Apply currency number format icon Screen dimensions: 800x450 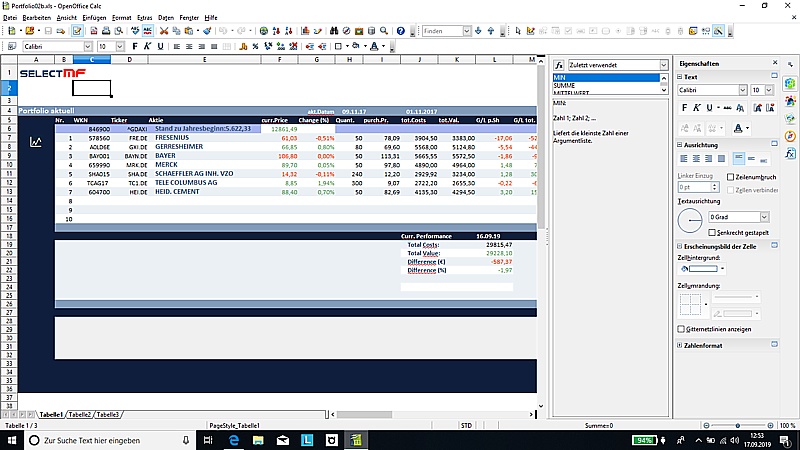pos(243,46)
